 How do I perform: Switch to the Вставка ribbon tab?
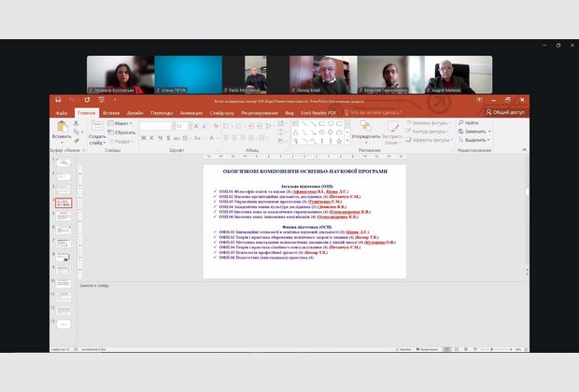[110, 112]
